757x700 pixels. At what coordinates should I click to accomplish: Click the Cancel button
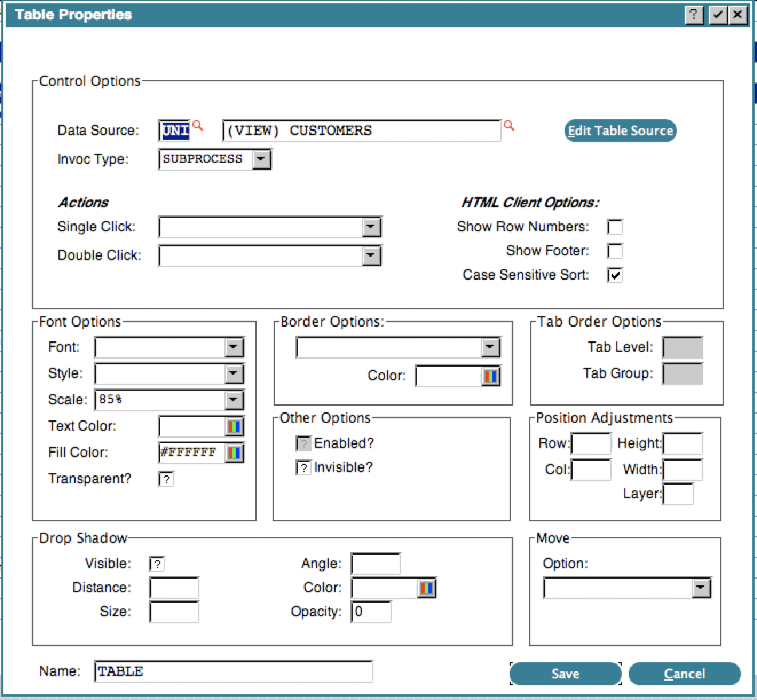[x=684, y=674]
